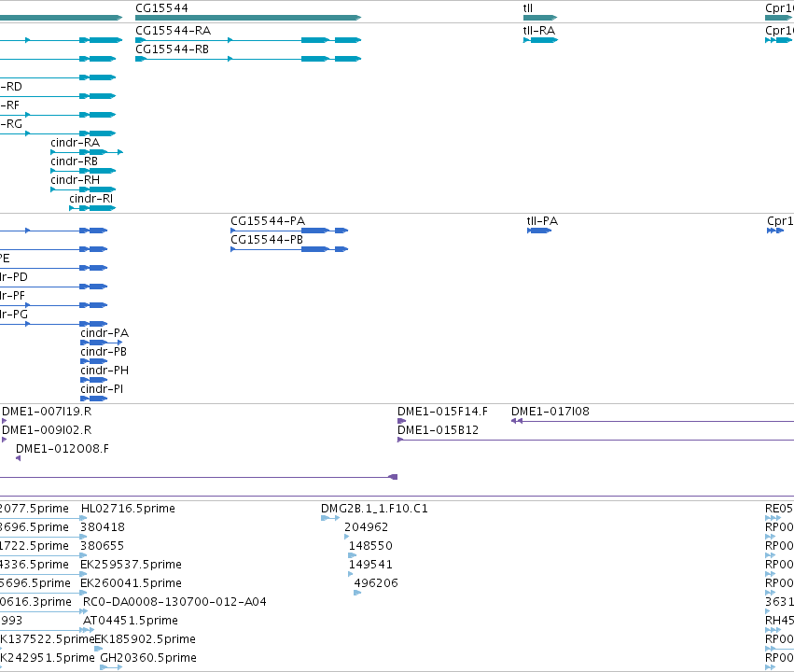Image resolution: width=794 pixels, height=672 pixels.
Task: Click clone DME1-009I02.R
Action: click(x=5, y=440)
